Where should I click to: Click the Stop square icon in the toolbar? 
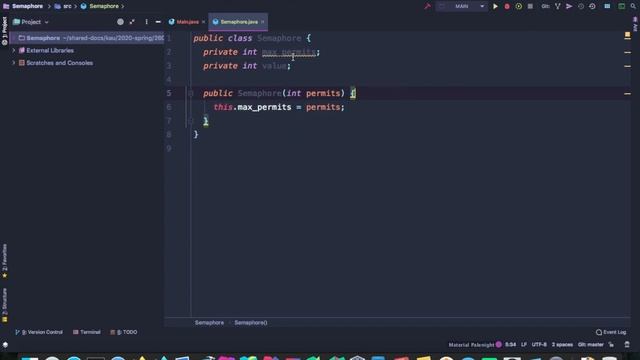coord(530,6)
